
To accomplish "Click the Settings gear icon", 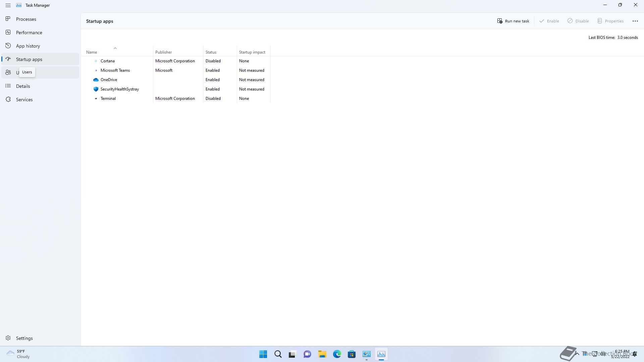I will pyautogui.click(x=8, y=338).
